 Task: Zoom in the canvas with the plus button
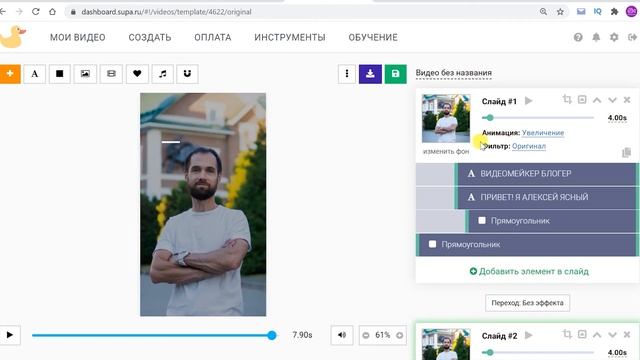coord(400,336)
